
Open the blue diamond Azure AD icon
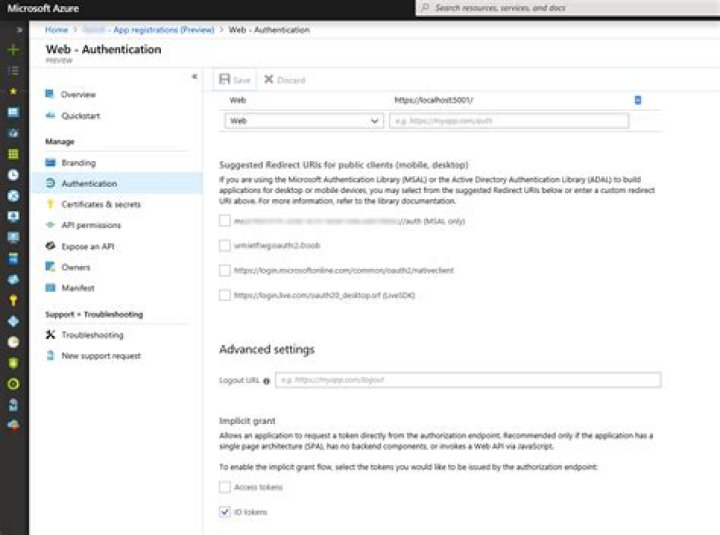pyautogui.click(x=13, y=321)
